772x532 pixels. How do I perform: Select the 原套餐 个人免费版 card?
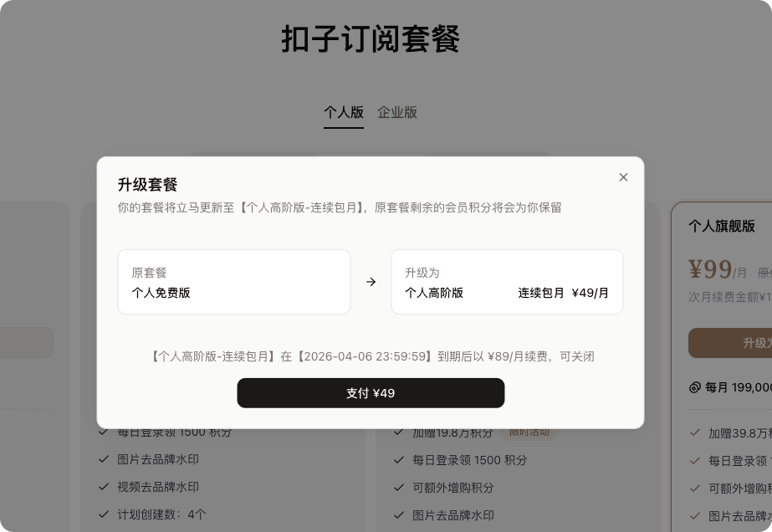click(x=234, y=282)
